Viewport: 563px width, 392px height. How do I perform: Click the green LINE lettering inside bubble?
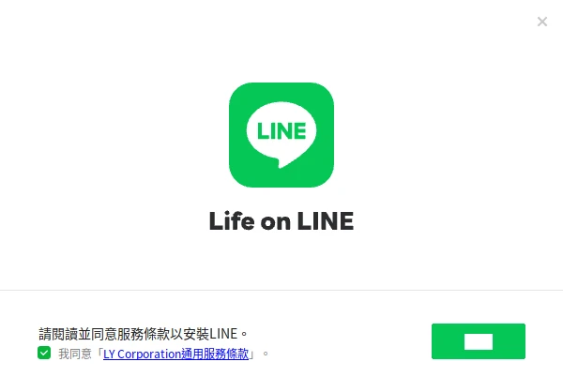[x=281, y=130]
